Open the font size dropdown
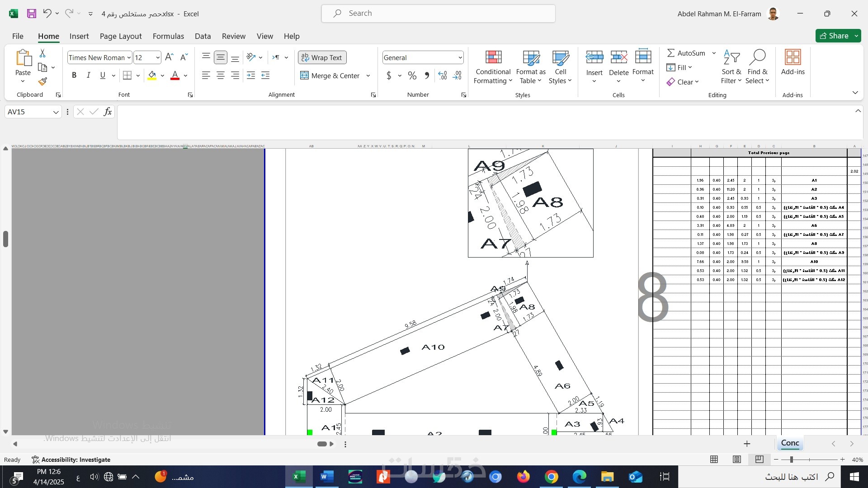868x488 pixels. coord(158,57)
